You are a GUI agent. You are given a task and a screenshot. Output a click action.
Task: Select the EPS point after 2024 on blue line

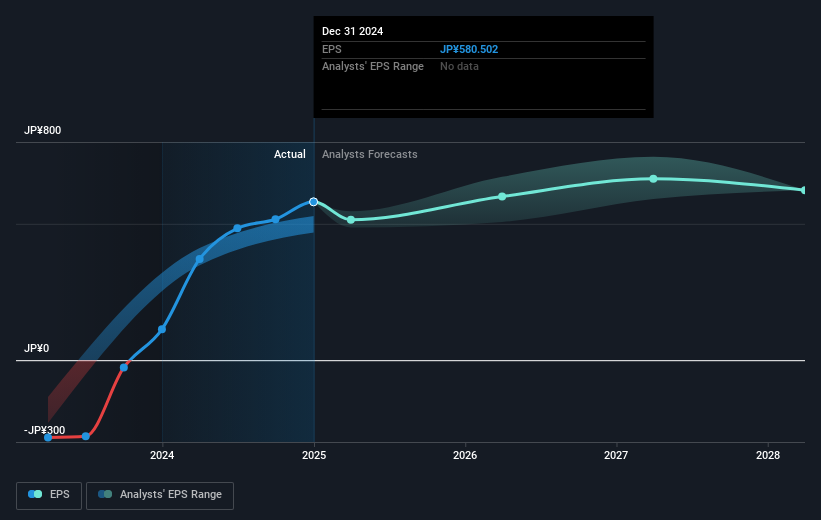point(199,259)
